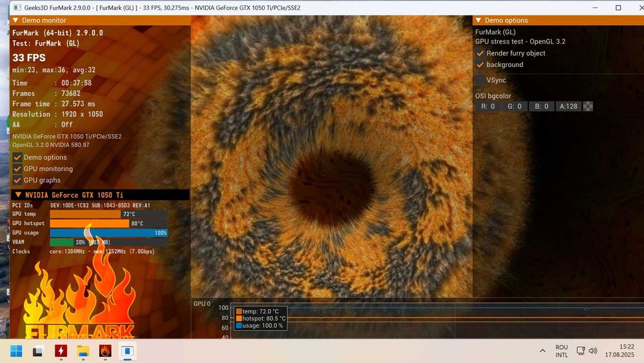This screenshot has height=363, width=644.
Task: Open the red lightning bolt taskbar app
Action: (x=61, y=351)
